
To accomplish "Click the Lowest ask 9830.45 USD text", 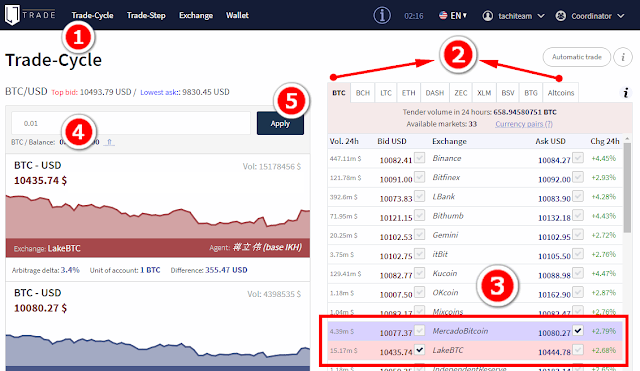I will [185, 92].
